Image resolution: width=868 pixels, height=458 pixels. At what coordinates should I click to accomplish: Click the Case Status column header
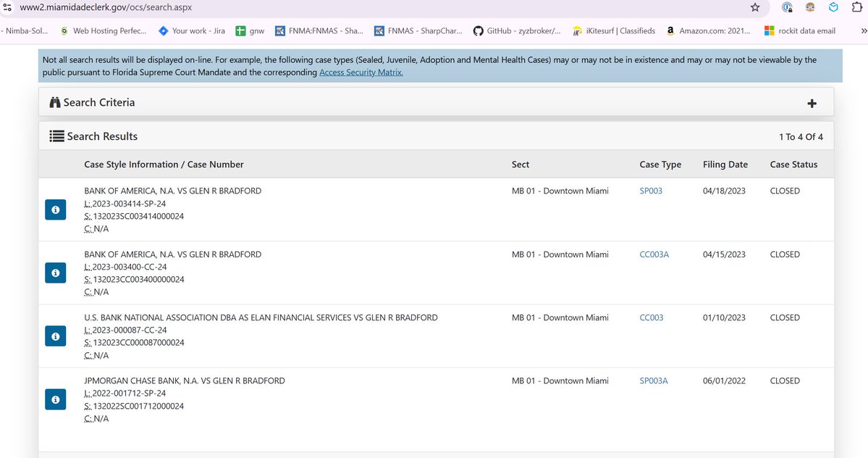point(793,165)
